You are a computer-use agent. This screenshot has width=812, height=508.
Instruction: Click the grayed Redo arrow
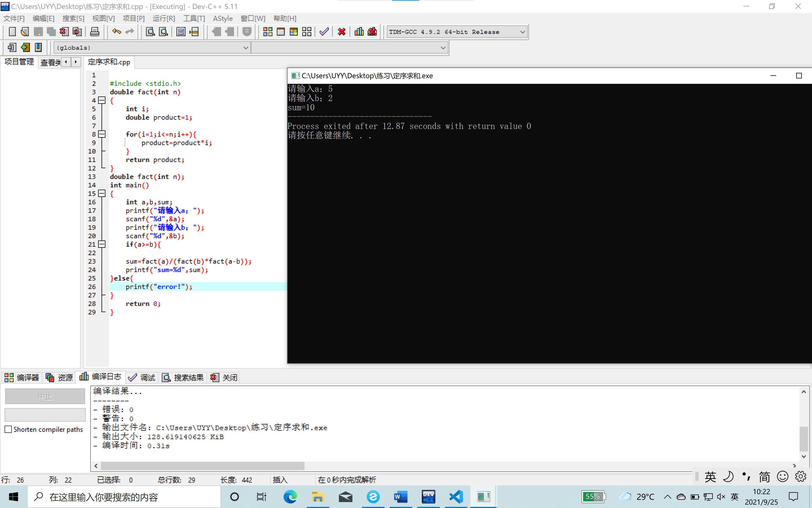(x=129, y=32)
